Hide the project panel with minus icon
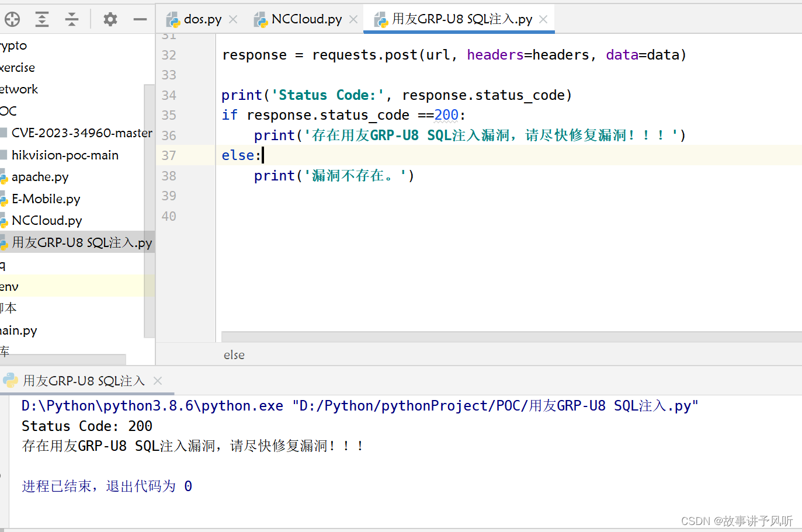Image resolution: width=802 pixels, height=532 pixels. pos(140,19)
